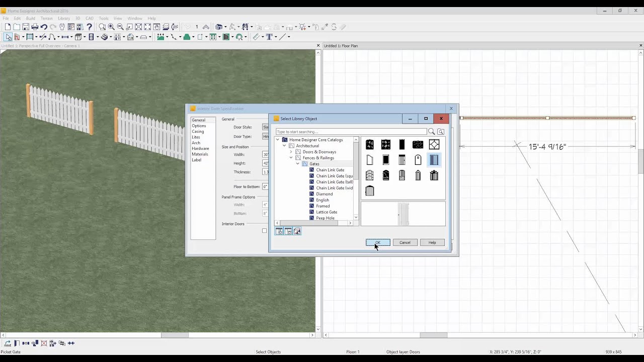Click the Select Next Object edit icon
Screen dimensions: 644x362
tap(8, 343)
